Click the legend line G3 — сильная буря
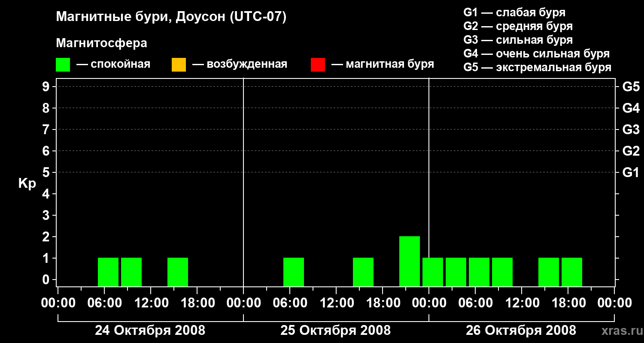Image resolution: width=644 pixels, height=343 pixels. [x=518, y=40]
